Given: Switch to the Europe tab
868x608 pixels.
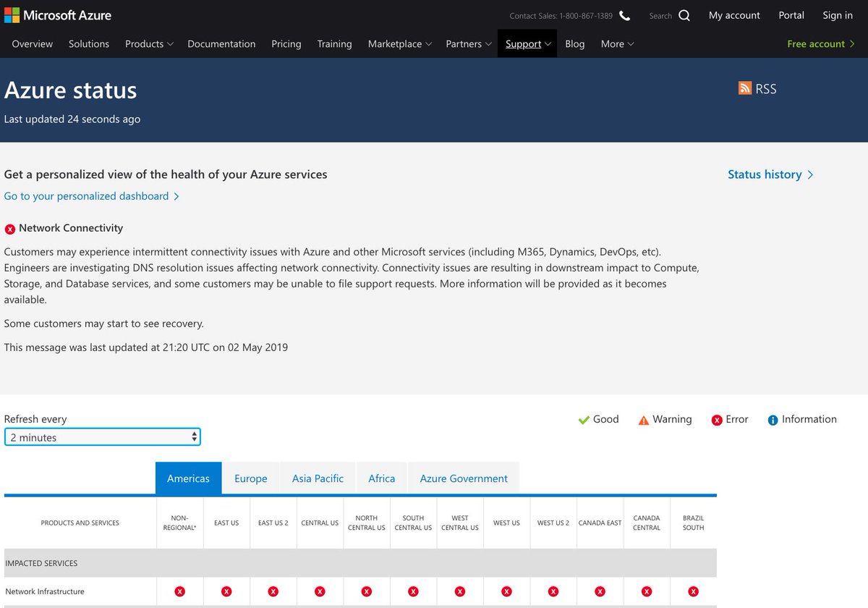Looking at the screenshot, I should coord(251,478).
